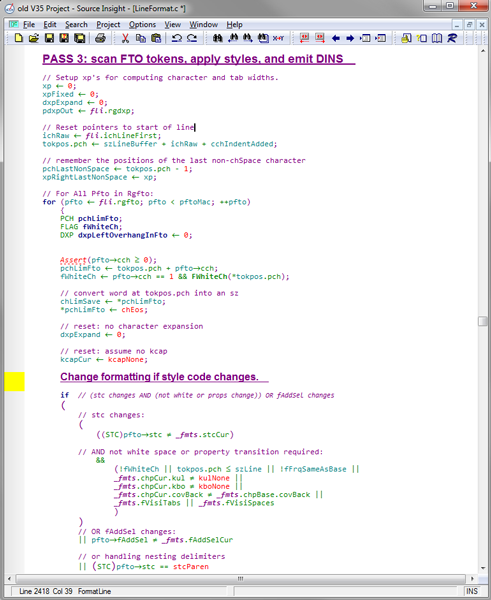Click the INS indicator in the status bar
The image size is (491, 600).
472,591
